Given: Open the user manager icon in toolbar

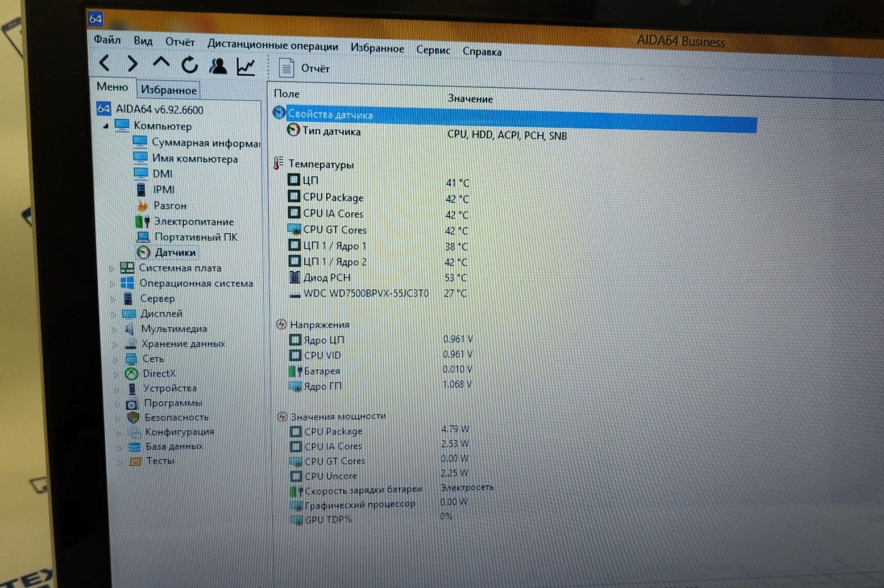Looking at the screenshot, I should (218, 66).
